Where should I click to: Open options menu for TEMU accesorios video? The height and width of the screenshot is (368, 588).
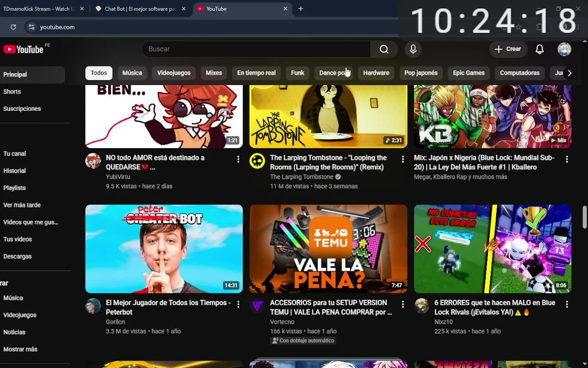coord(403,304)
